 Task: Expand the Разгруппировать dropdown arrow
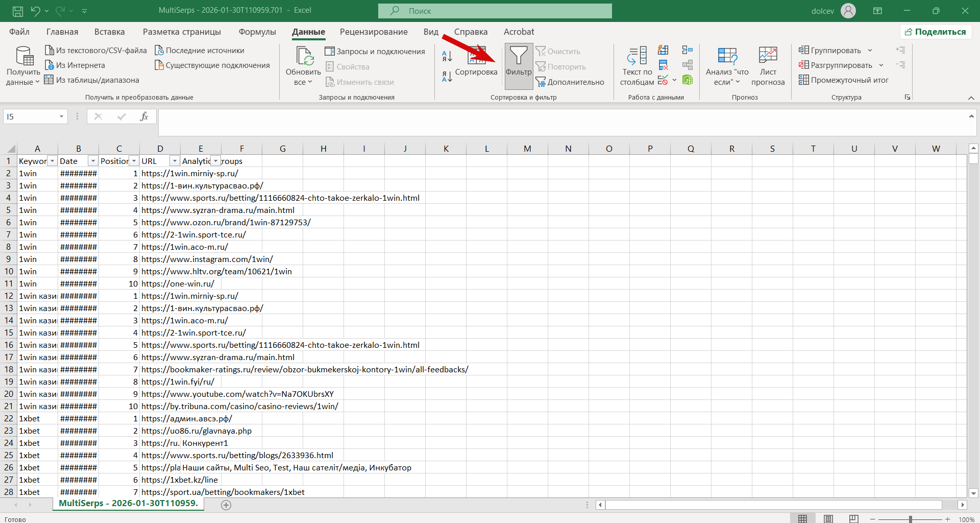881,65
